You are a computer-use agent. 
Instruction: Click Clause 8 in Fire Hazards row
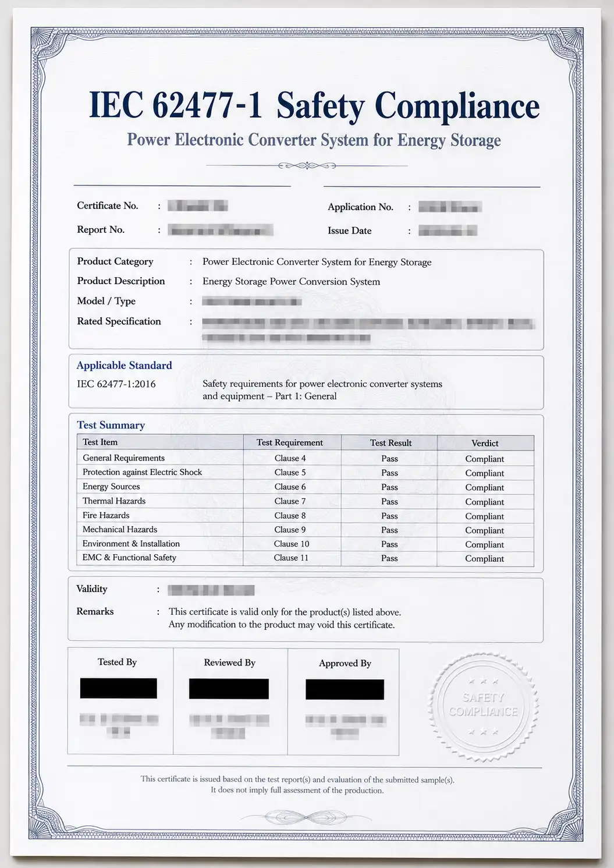(290, 516)
